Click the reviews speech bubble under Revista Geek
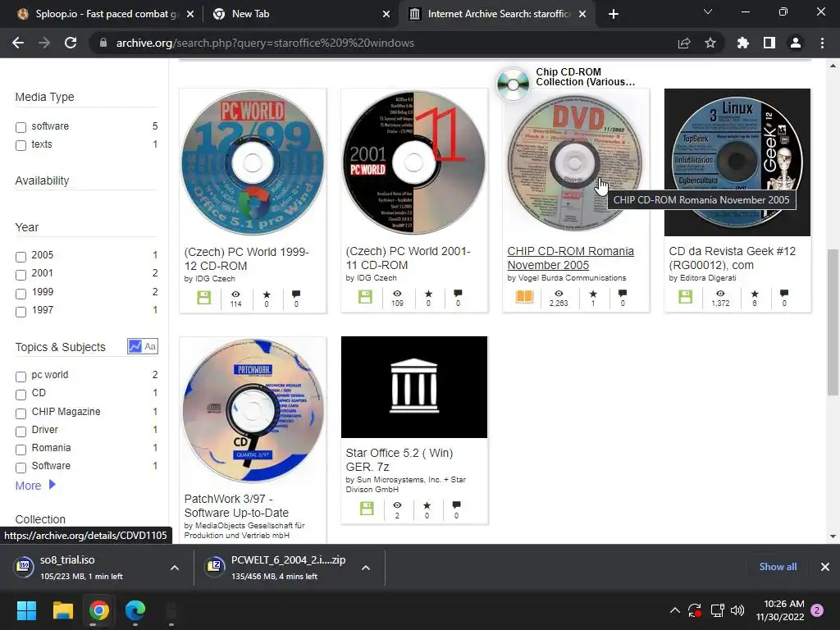This screenshot has width=840, height=630. tap(784, 293)
